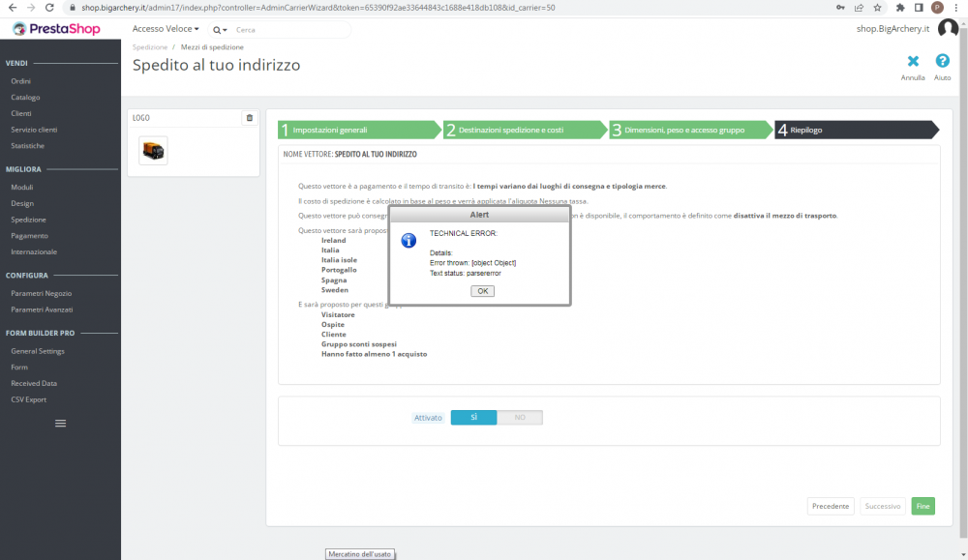Click the Successivo button
The image size is (968, 560).
tap(882, 507)
